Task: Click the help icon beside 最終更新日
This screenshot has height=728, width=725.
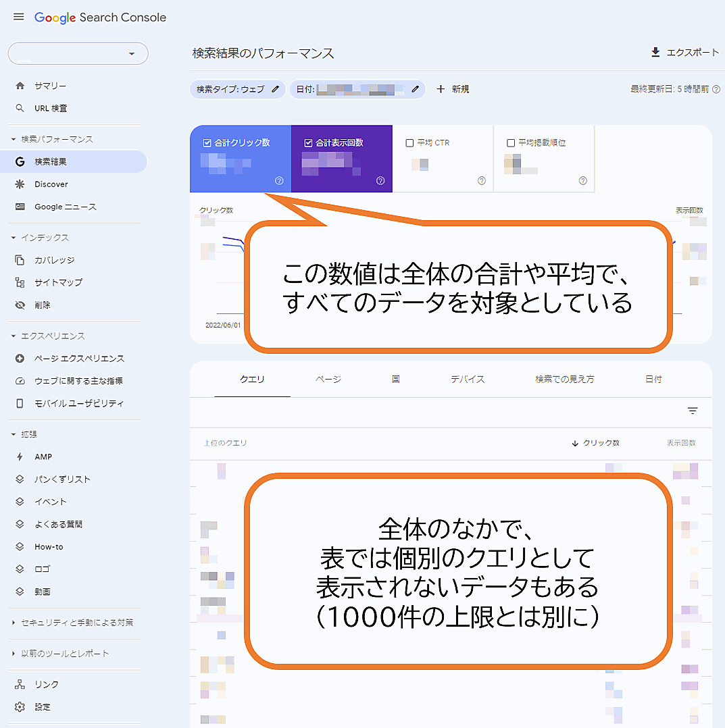Action: pos(716,89)
